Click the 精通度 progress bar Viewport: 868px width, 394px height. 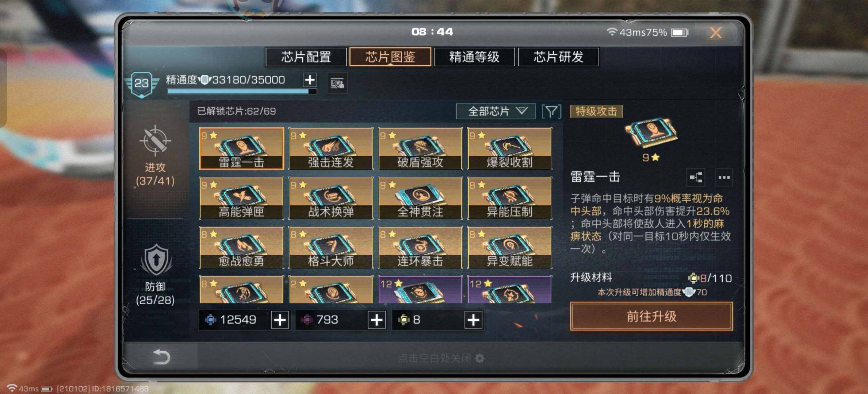[242, 92]
